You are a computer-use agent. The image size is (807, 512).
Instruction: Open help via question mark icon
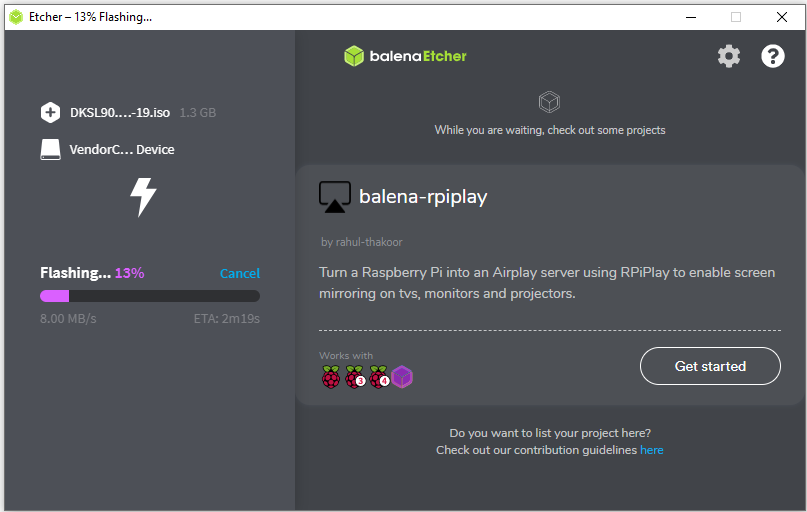pos(773,56)
